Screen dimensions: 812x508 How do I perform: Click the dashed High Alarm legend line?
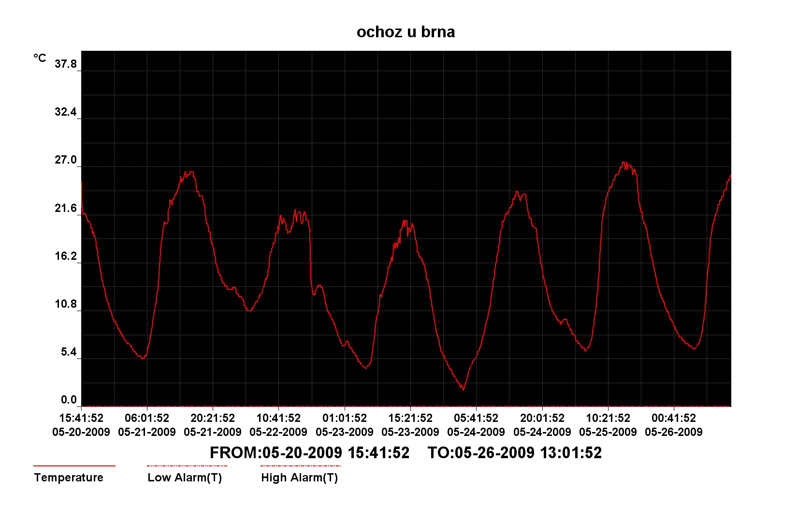(x=301, y=466)
